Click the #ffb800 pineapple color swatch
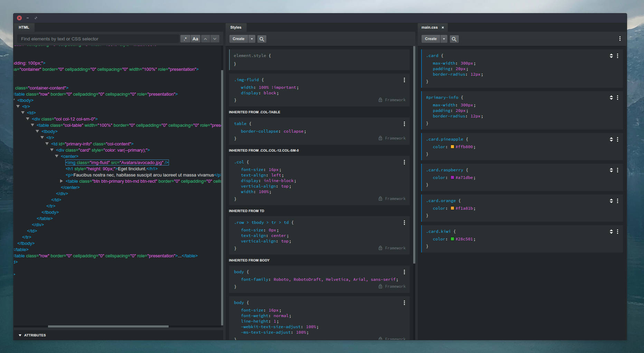The image size is (644, 353). 452,147
